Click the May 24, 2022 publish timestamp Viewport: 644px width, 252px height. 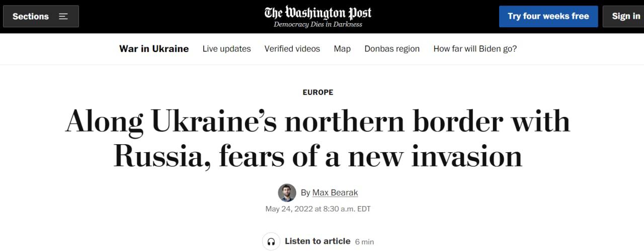(318, 209)
